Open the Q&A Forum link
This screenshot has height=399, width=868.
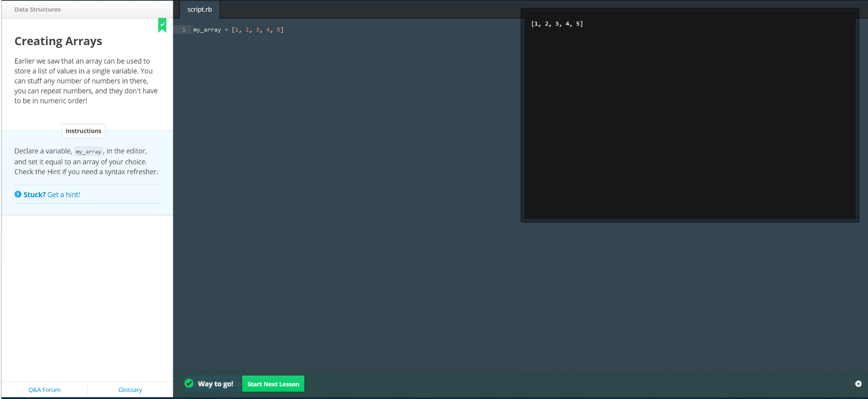pos(44,390)
